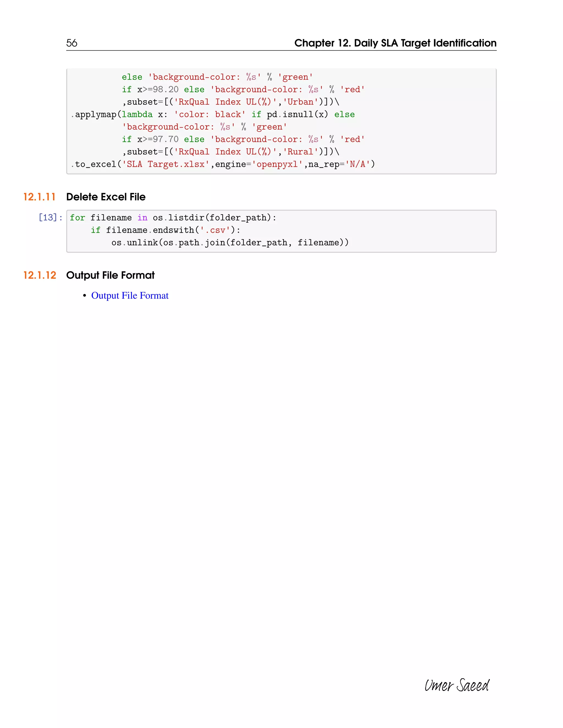563x728 pixels.
Task: Click the first line "else 'background-color: %s' % 'green'"
Action: 217,77
